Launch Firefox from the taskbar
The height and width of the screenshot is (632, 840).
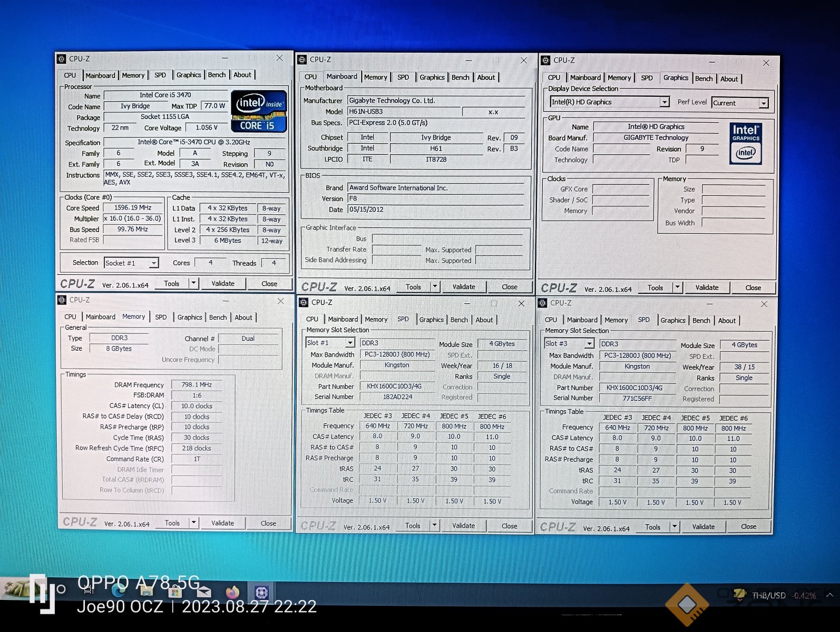232,592
